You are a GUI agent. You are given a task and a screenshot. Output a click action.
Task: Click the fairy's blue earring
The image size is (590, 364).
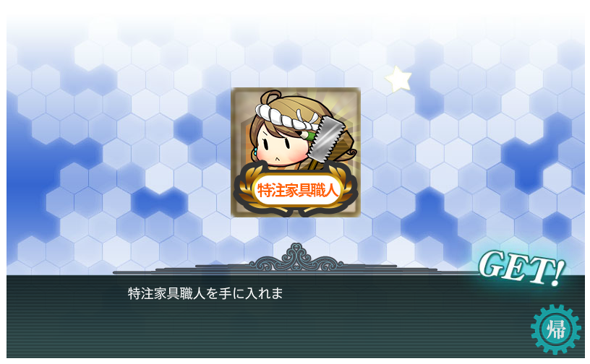click(x=255, y=151)
